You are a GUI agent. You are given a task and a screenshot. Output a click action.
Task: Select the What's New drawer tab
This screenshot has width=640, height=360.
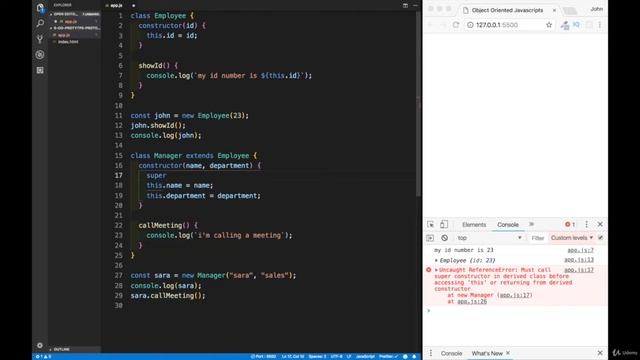(x=487, y=353)
